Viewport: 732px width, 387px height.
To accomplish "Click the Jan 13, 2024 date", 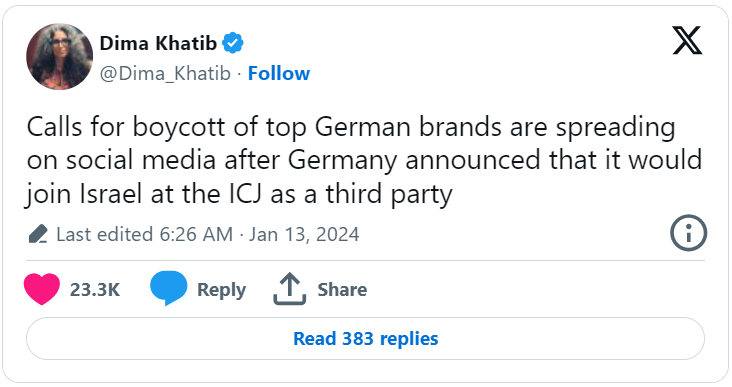I will tap(304, 234).
